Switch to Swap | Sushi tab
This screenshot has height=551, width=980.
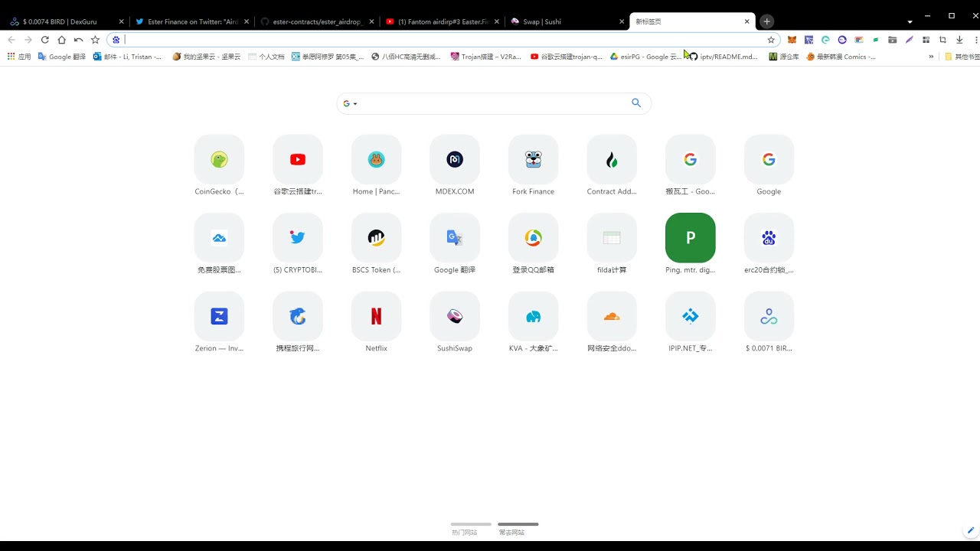coord(567,21)
